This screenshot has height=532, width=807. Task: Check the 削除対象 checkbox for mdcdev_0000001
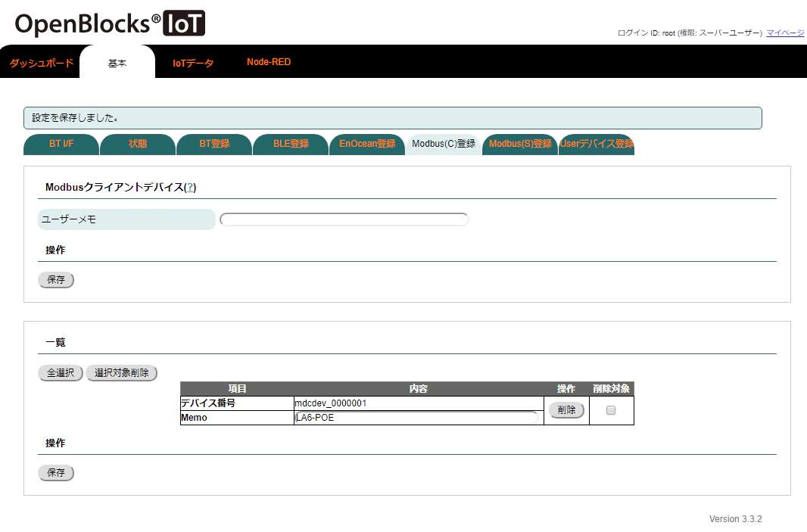[611, 410]
